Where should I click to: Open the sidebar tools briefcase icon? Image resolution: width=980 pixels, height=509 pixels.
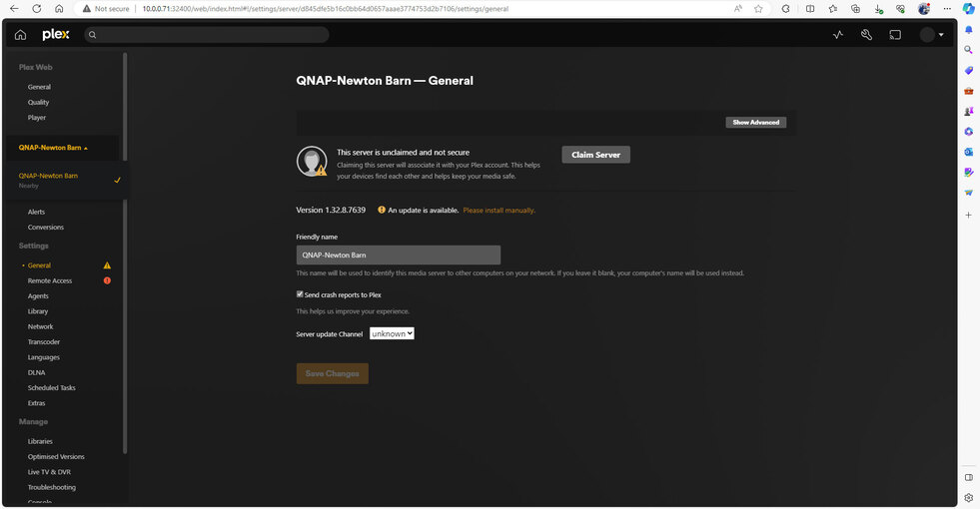tap(969, 91)
